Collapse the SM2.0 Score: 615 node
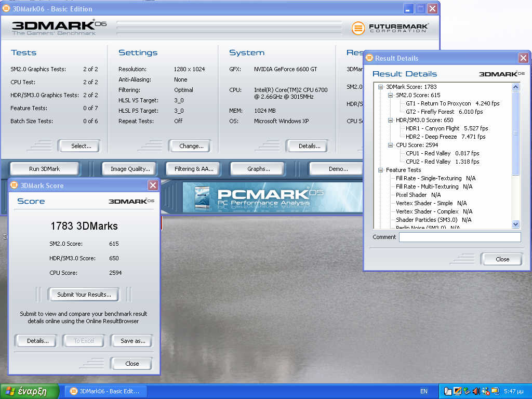Image resolution: width=532 pixels, height=399 pixels. tap(390, 96)
